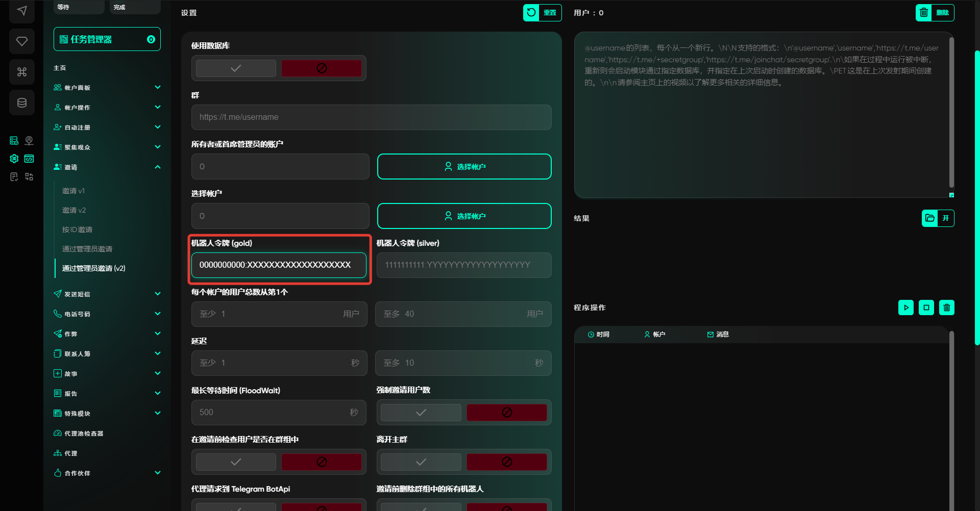
Task: Click the user list textarea scrollbar
Action: pos(951,112)
